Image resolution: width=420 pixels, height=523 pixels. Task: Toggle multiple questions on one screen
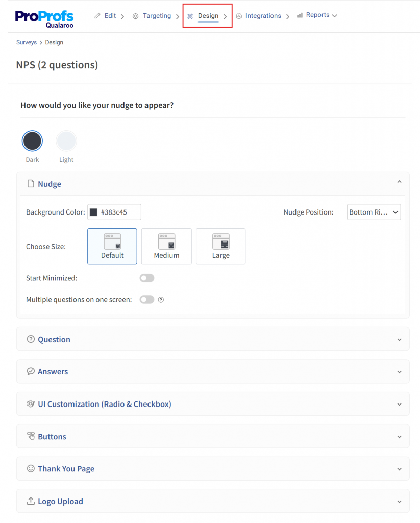click(x=146, y=300)
